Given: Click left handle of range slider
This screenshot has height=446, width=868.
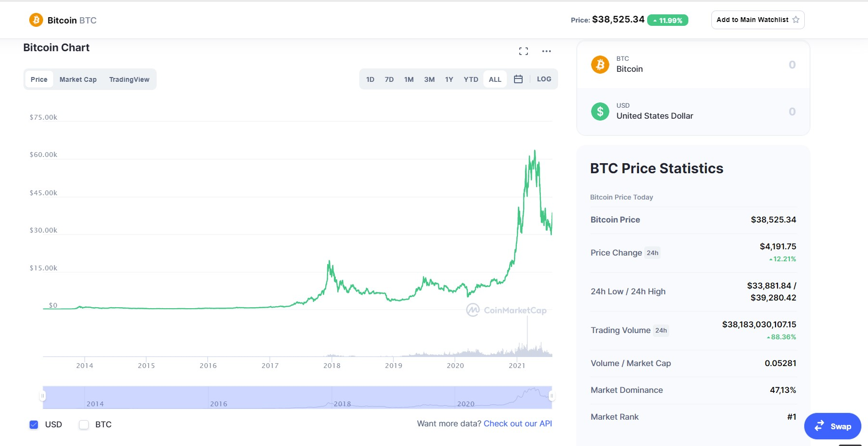Looking at the screenshot, I should [x=43, y=396].
